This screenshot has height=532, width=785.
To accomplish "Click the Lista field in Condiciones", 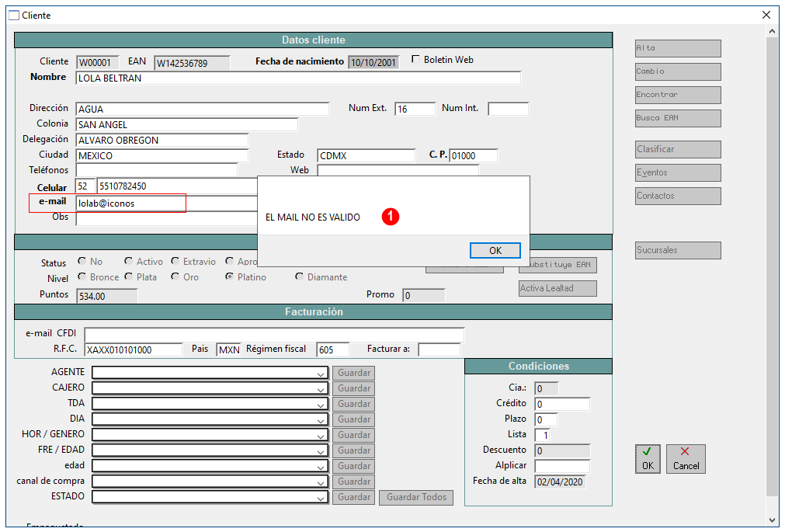I will coord(542,436).
